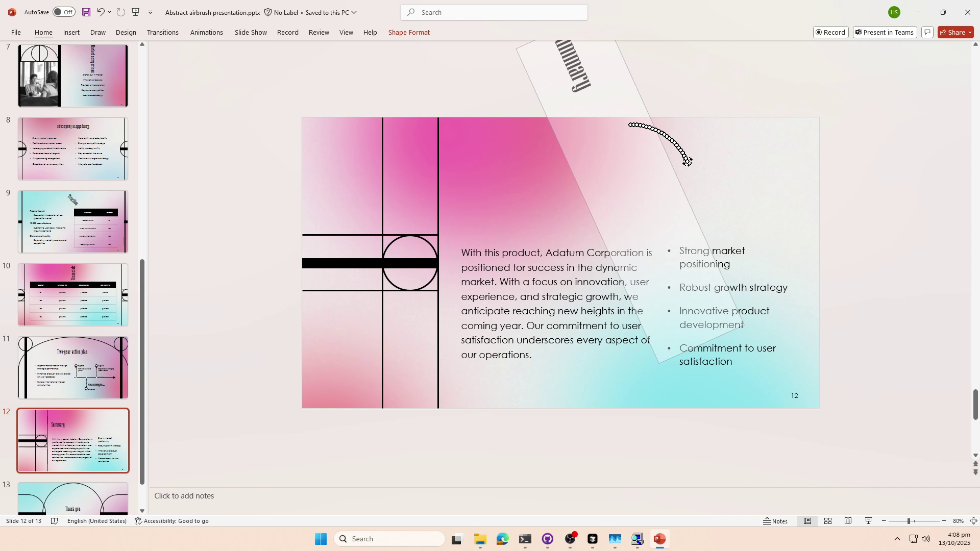Click the Redo icon

pos(121,12)
